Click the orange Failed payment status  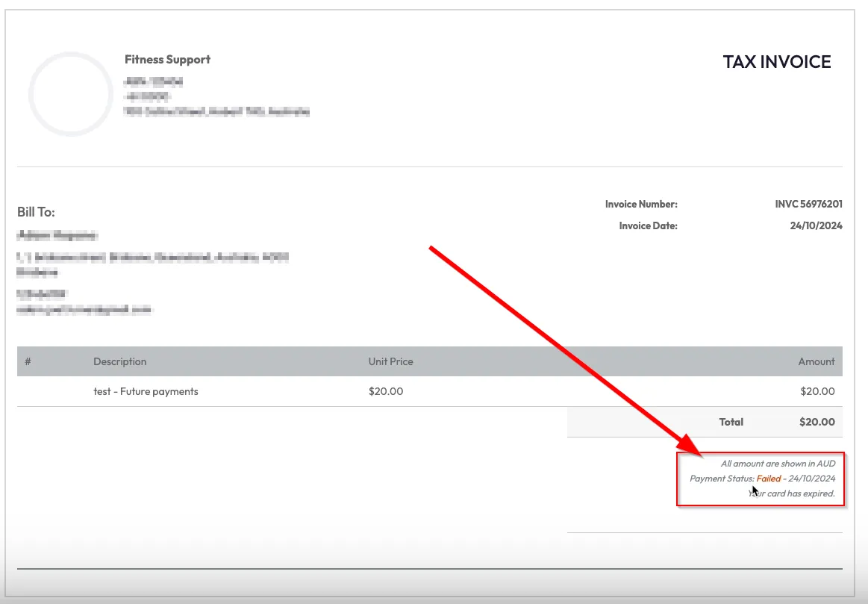[768, 479]
